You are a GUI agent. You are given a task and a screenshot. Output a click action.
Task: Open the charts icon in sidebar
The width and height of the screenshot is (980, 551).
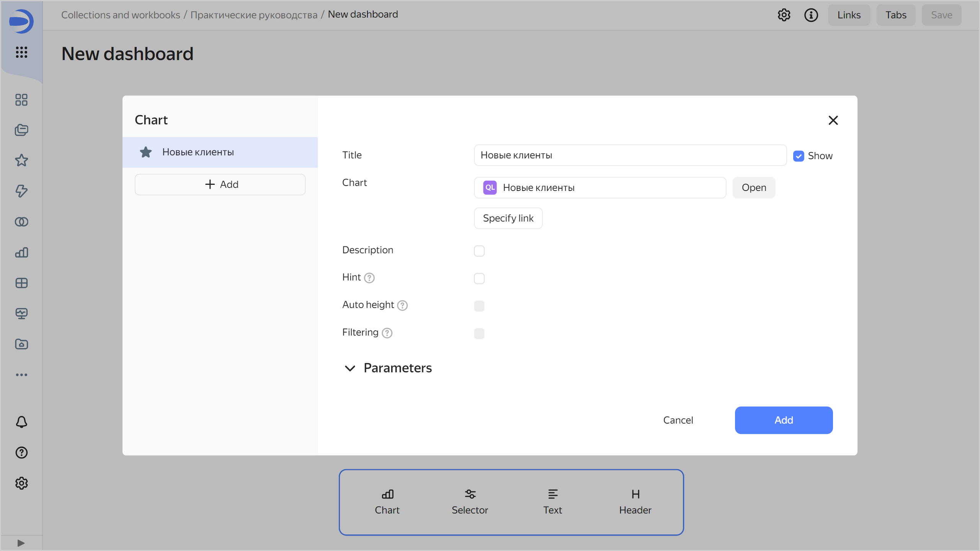(21, 252)
